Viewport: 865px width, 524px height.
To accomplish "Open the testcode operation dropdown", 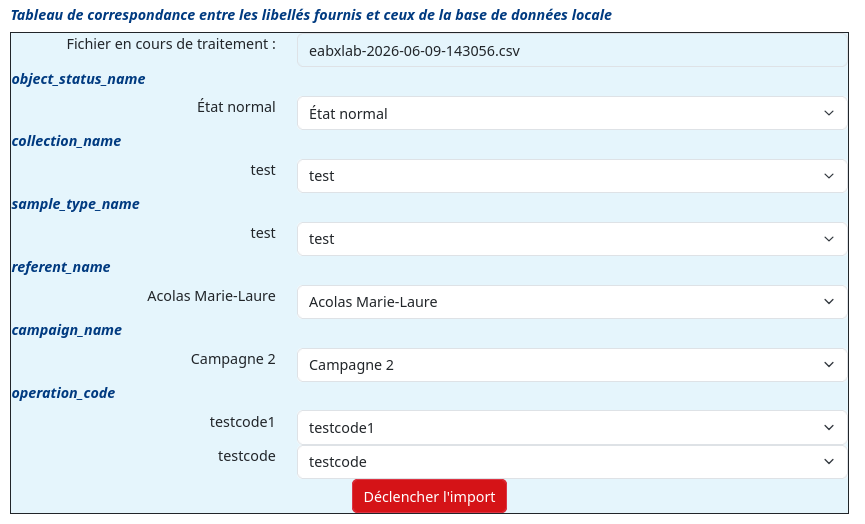I will [572, 462].
